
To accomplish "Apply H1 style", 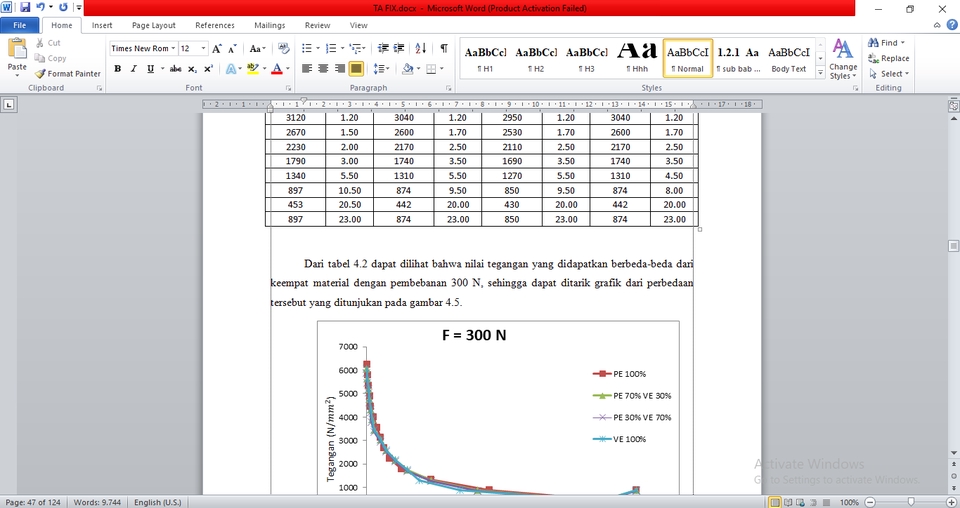I will (485, 58).
